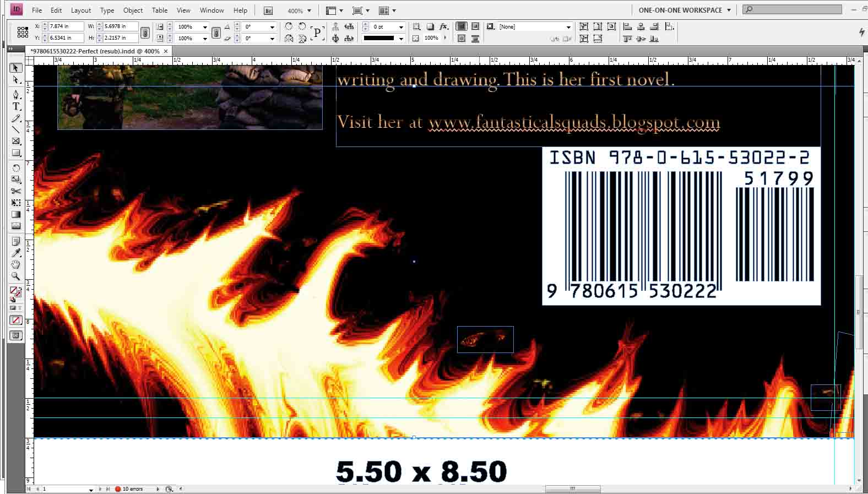The width and height of the screenshot is (868, 494).
Task: Enable Wrap Around Bounding Box
Action: 475,26
